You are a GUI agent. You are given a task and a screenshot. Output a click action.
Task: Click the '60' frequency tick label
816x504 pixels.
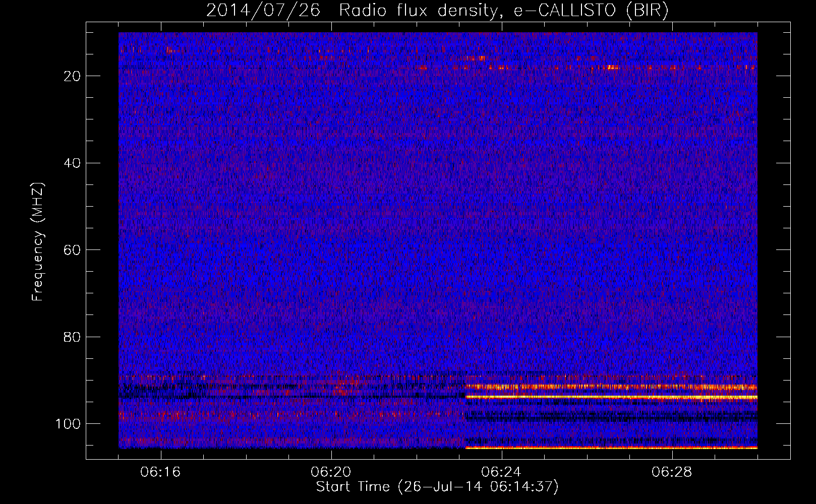pos(72,250)
